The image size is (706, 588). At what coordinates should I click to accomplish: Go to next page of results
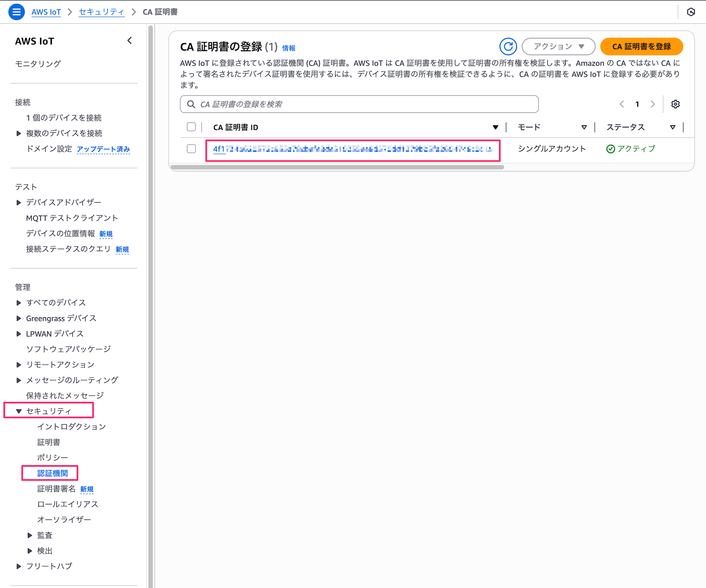click(x=653, y=104)
